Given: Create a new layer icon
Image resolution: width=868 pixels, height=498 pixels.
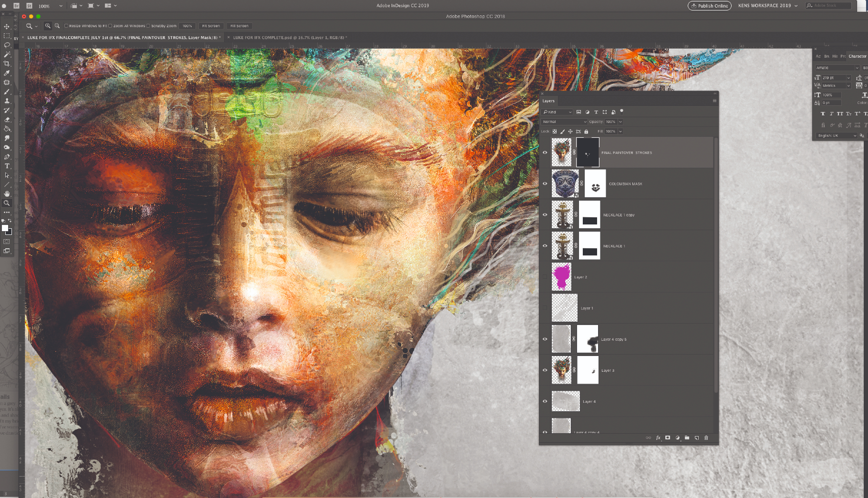Looking at the screenshot, I should (x=697, y=437).
